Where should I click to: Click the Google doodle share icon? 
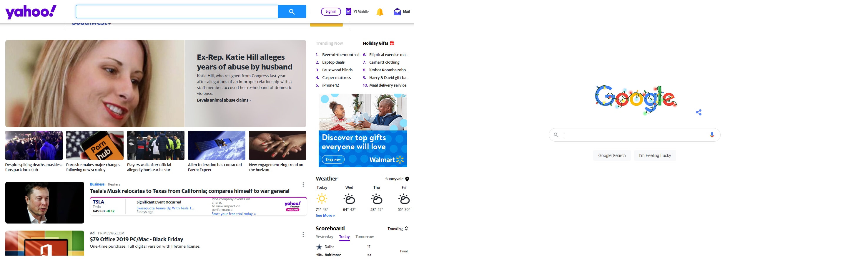point(699,112)
